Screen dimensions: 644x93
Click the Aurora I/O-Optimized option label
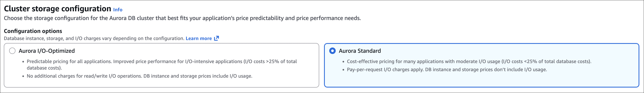(47, 51)
